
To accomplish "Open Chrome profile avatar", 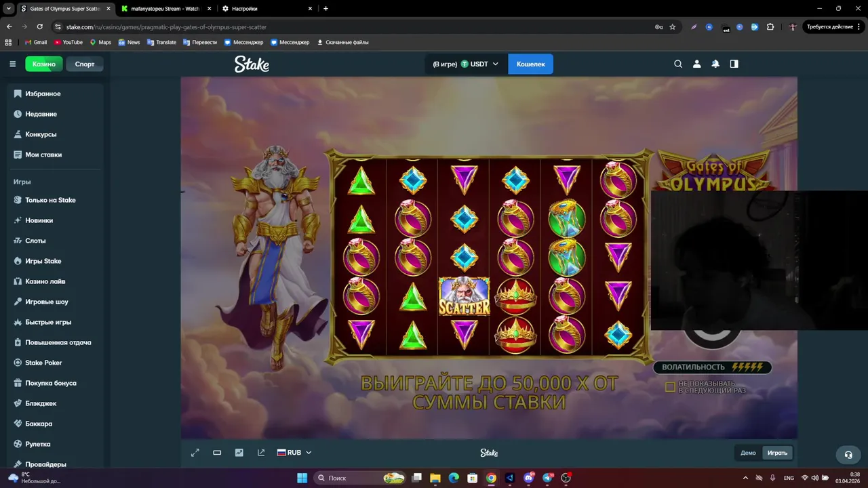I will pyautogui.click(x=793, y=27).
